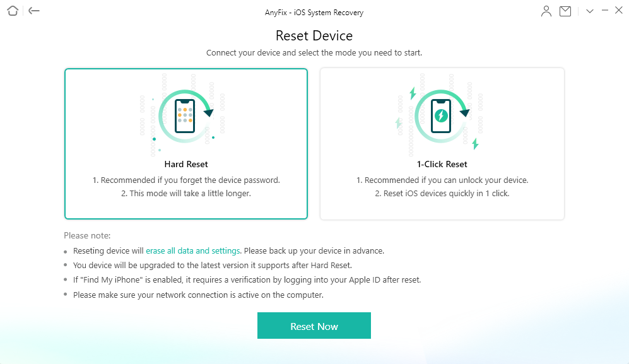Close the AnyFix window
This screenshot has width=629, height=364.
click(619, 11)
